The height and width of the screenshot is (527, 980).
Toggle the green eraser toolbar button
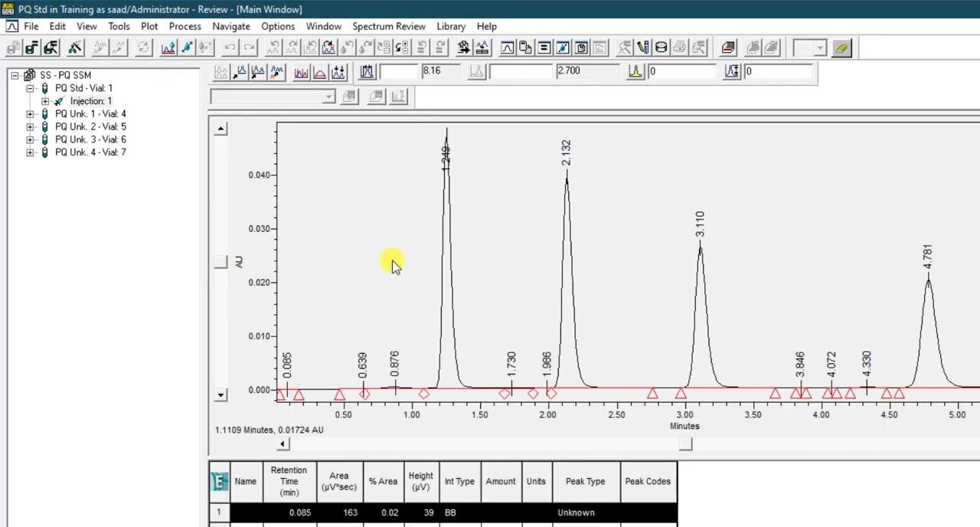841,47
